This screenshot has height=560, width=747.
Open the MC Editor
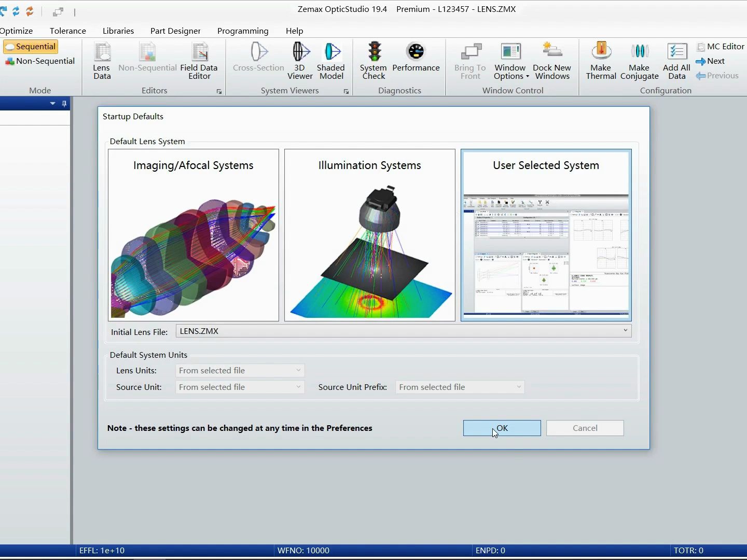pos(720,47)
